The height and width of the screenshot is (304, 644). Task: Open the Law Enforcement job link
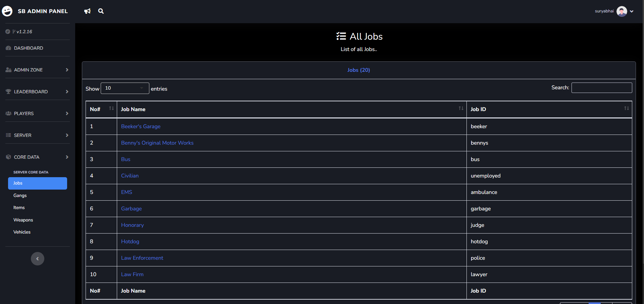pyautogui.click(x=142, y=258)
